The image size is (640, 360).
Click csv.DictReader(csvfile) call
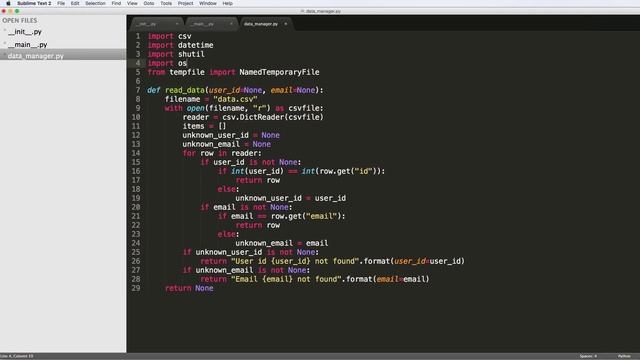pos(273,117)
